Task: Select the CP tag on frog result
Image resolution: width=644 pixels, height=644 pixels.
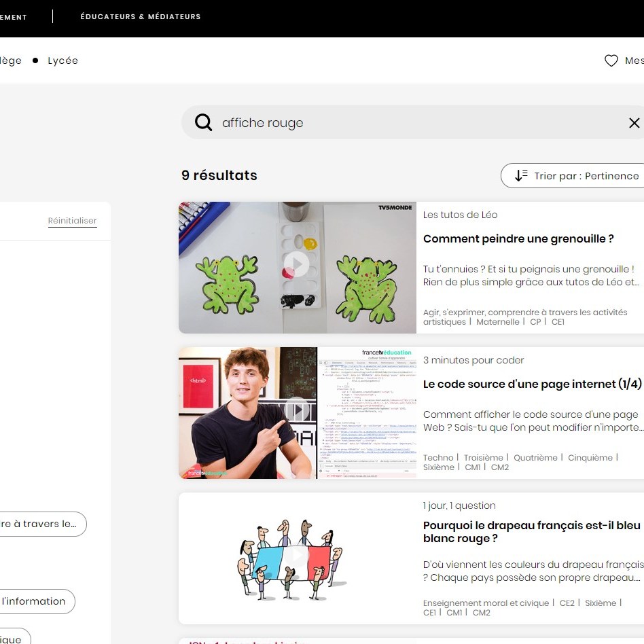Action: point(535,322)
